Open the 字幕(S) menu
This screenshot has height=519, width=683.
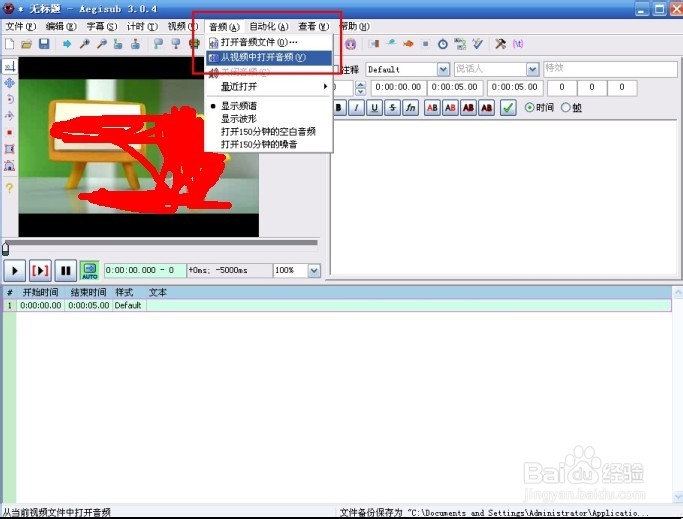pos(101,27)
